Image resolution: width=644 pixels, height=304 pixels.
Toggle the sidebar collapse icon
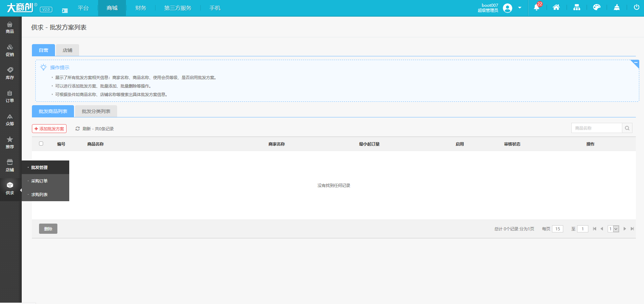point(65,11)
